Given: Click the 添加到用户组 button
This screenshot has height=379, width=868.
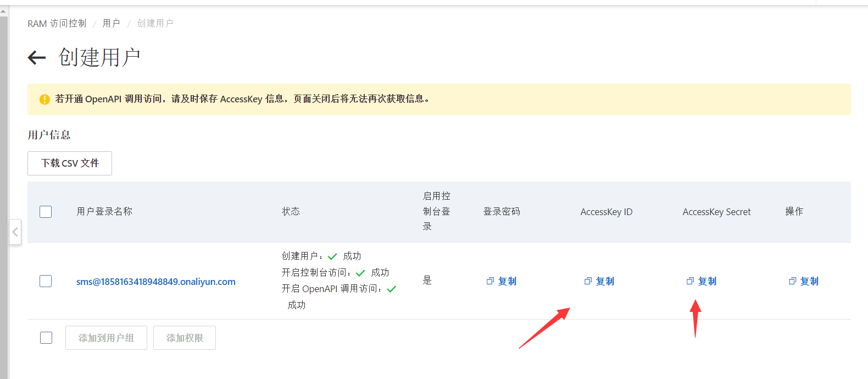Looking at the screenshot, I should coord(106,338).
